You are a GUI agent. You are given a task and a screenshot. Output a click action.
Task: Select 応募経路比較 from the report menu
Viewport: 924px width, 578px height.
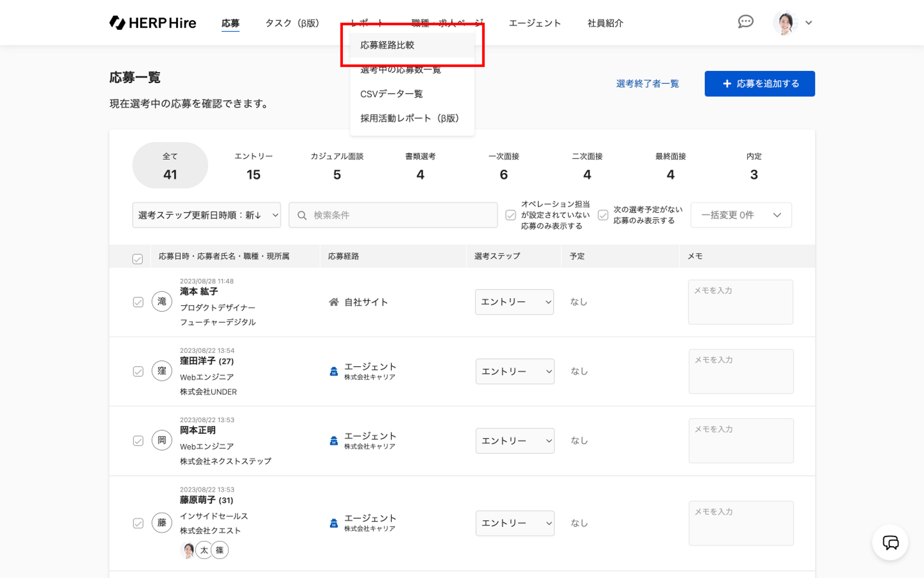[x=387, y=45]
